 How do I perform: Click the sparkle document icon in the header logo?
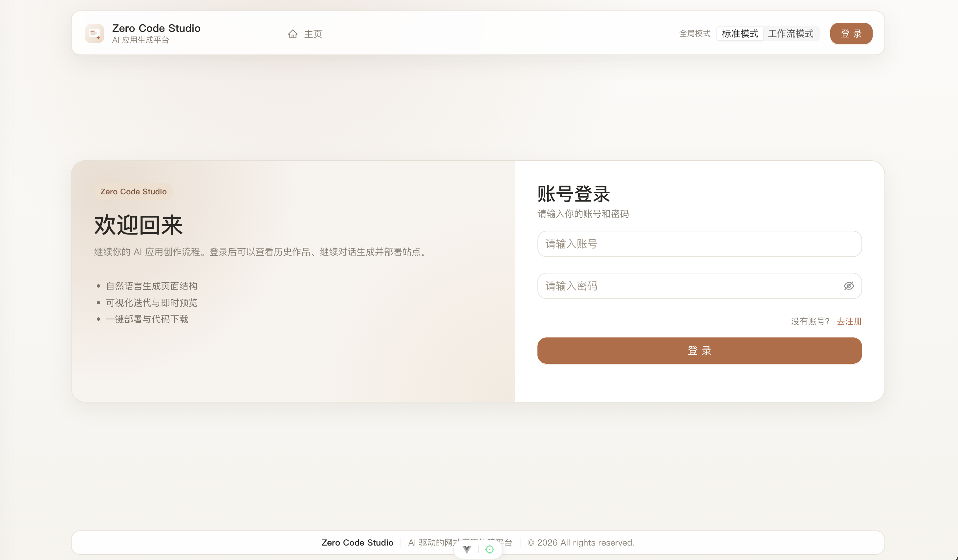(x=94, y=33)
